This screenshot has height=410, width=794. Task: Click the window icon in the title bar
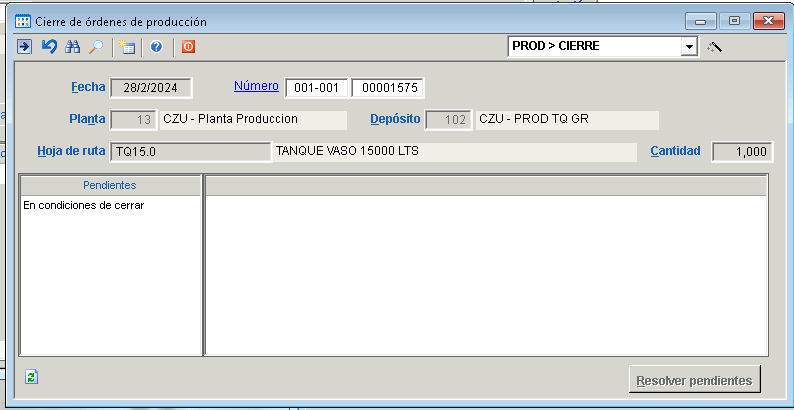click(x=22, y=20)
